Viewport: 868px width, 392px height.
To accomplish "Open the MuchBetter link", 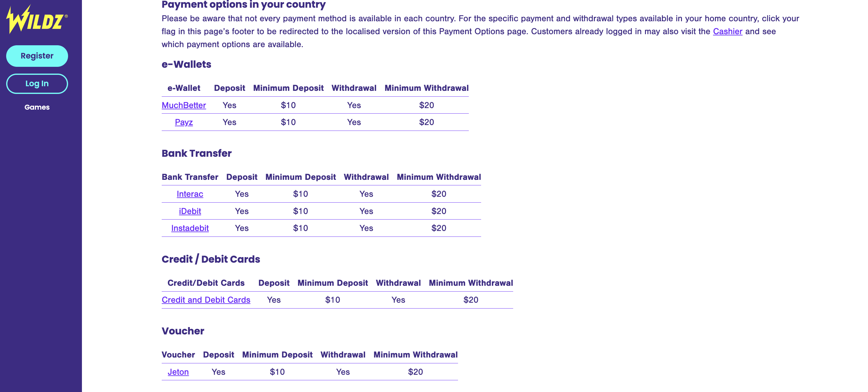I will click(x=184, y=105).
